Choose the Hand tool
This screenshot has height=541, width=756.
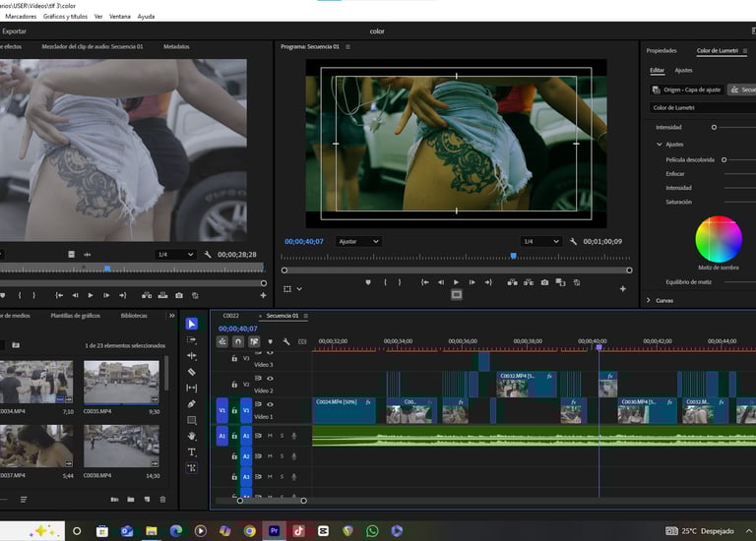point(192,436)
